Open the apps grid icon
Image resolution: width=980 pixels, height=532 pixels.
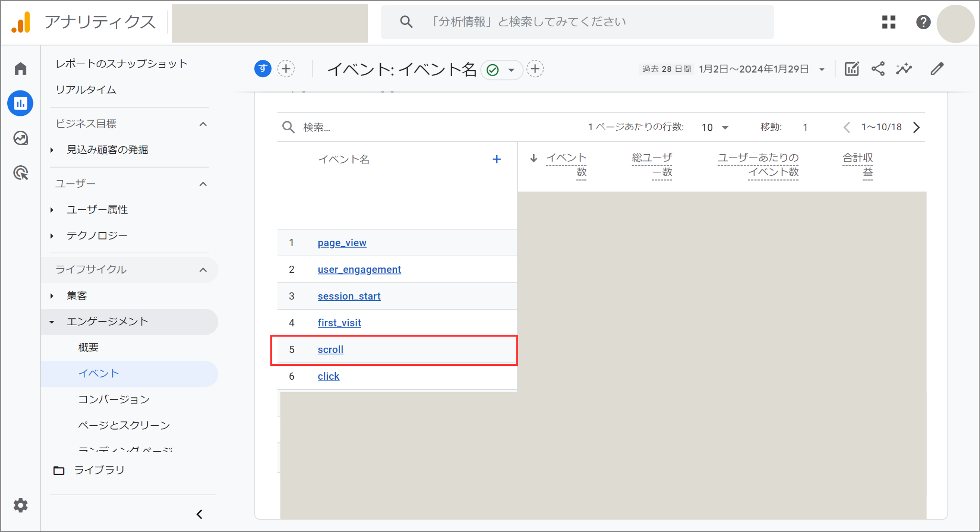click(889, 22)
